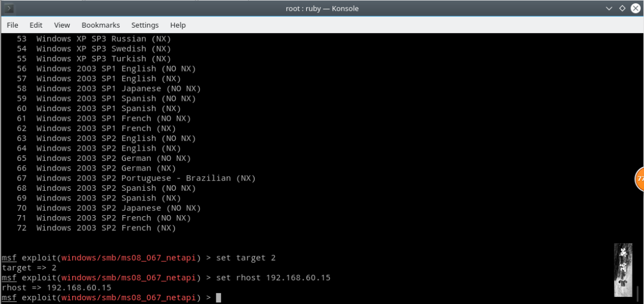Open the View menu
The width and height of the screenshot is (644, 304).
62,25
